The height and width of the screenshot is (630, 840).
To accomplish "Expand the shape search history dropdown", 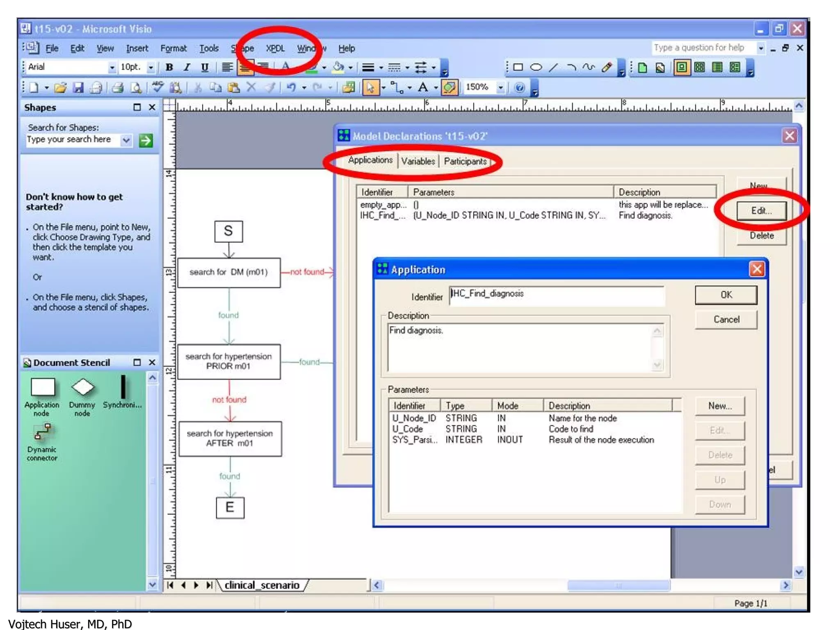I will point(126,141).
